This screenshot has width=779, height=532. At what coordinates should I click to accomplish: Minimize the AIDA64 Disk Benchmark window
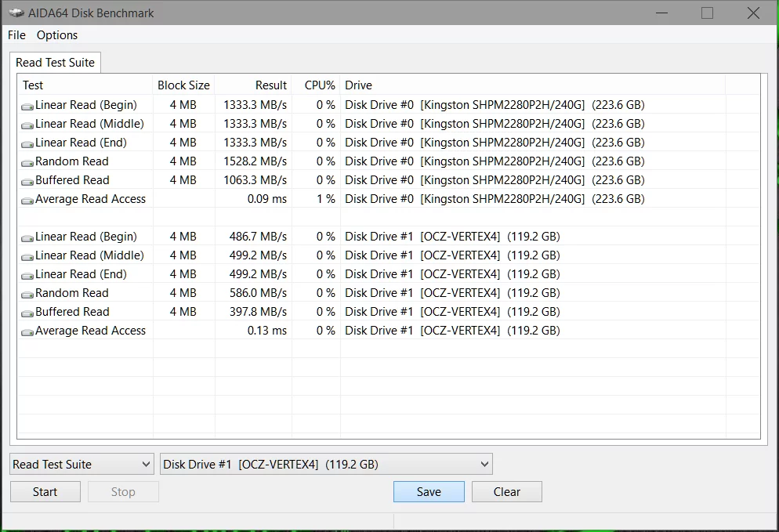(x=661, y=13)
